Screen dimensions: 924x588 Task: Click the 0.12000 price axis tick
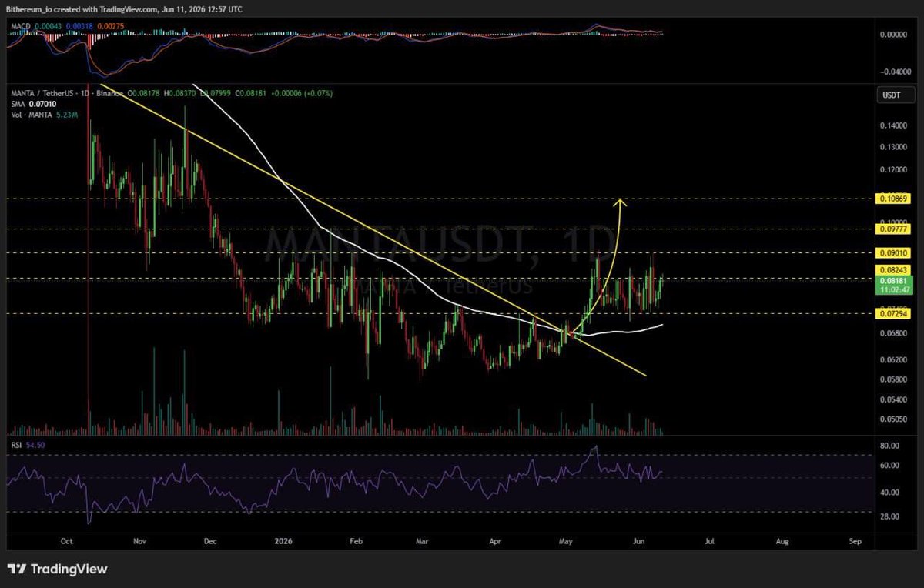point(892,169)
